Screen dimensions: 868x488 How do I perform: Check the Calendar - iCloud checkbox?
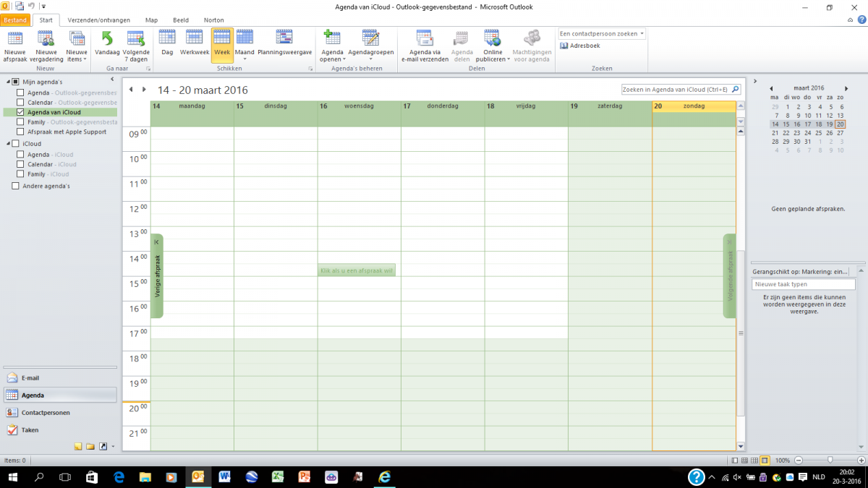(20, 164)
